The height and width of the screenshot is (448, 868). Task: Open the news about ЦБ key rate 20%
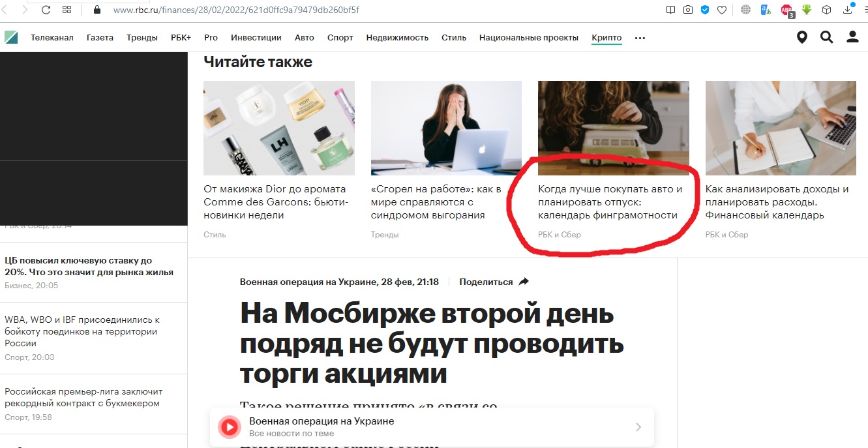(x=89, y=266)
